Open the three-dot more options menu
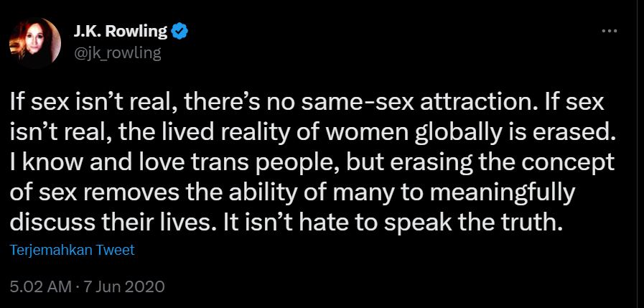Viewport: 644px width, 308px height. [609, 31]
